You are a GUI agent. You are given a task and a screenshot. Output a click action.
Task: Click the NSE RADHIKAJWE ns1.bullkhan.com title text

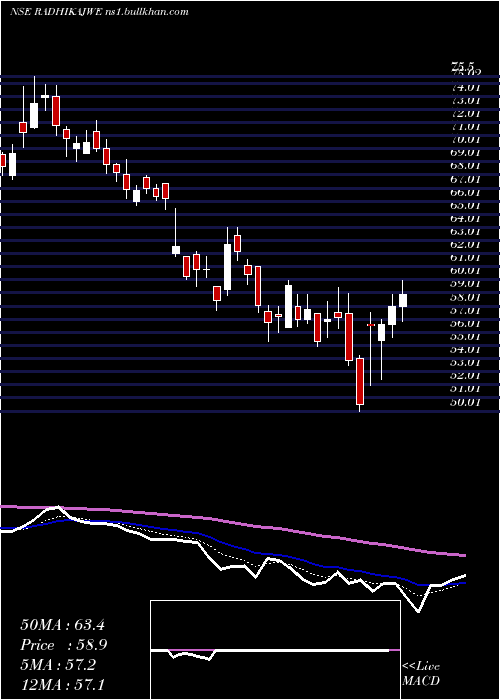99,12
